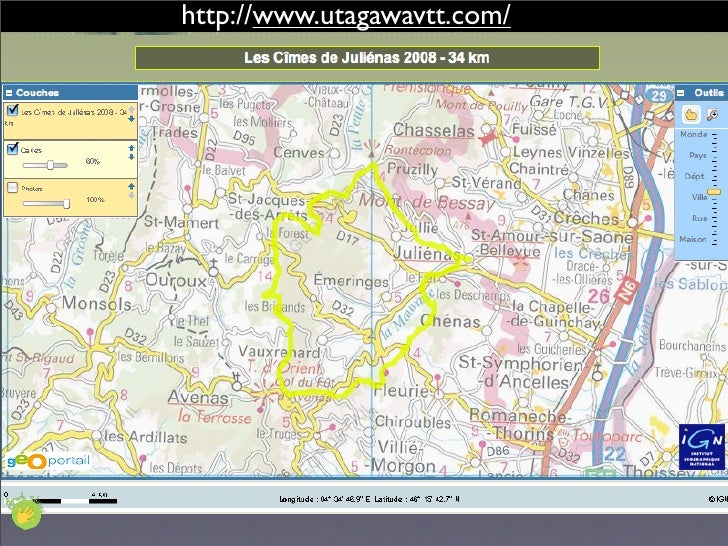
Task: Set zoom level to Monde
Action: pos(694,134)
